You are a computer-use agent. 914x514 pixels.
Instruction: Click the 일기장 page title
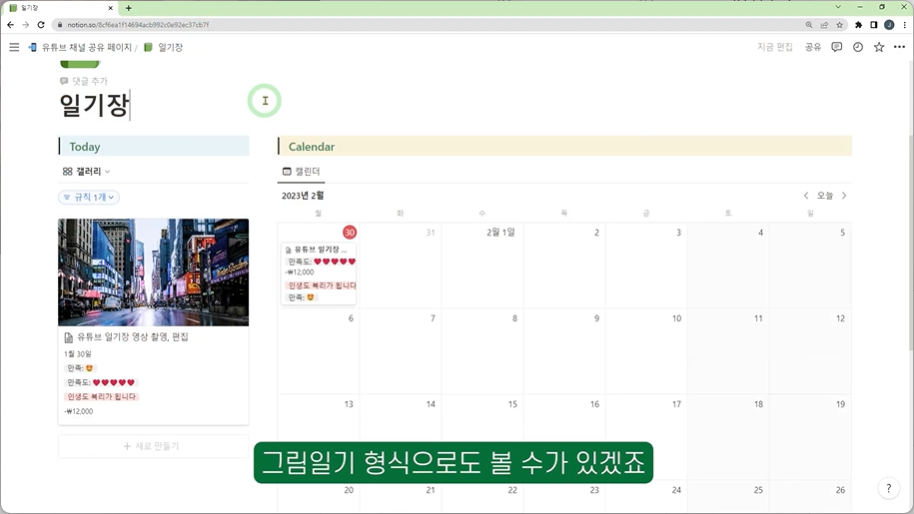point(94,105)
